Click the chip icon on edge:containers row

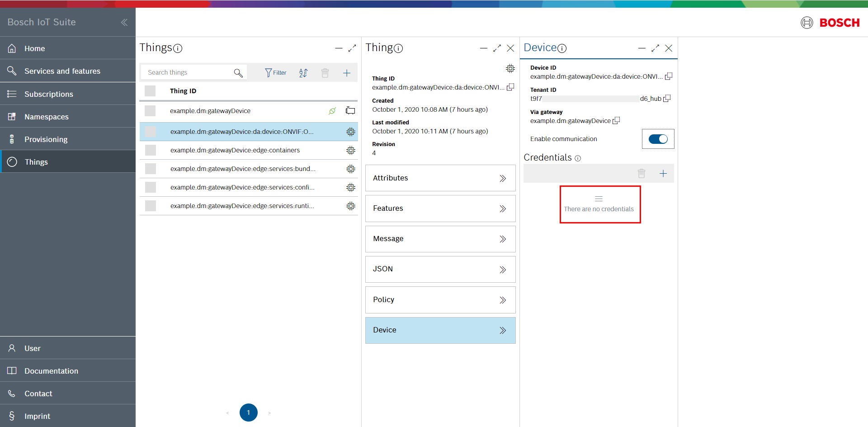coord(351,150)
